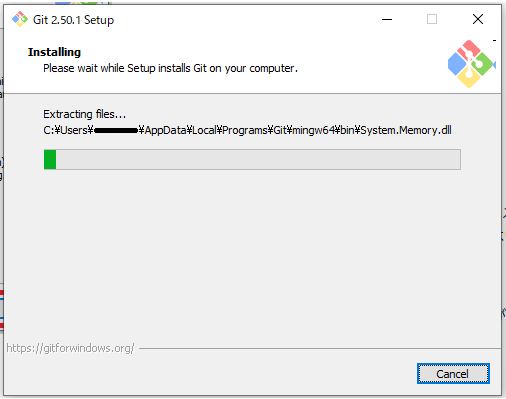Click the Git icon in the title bar
The width and height of the screenshot is (506, 399).
pos(20,19)
